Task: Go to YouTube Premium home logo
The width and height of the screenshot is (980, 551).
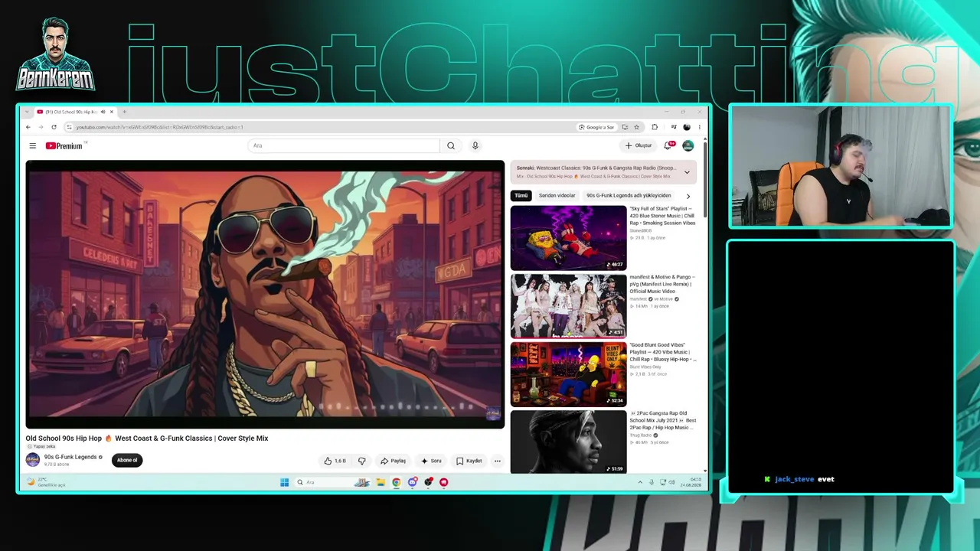Action: click(64, 146)
